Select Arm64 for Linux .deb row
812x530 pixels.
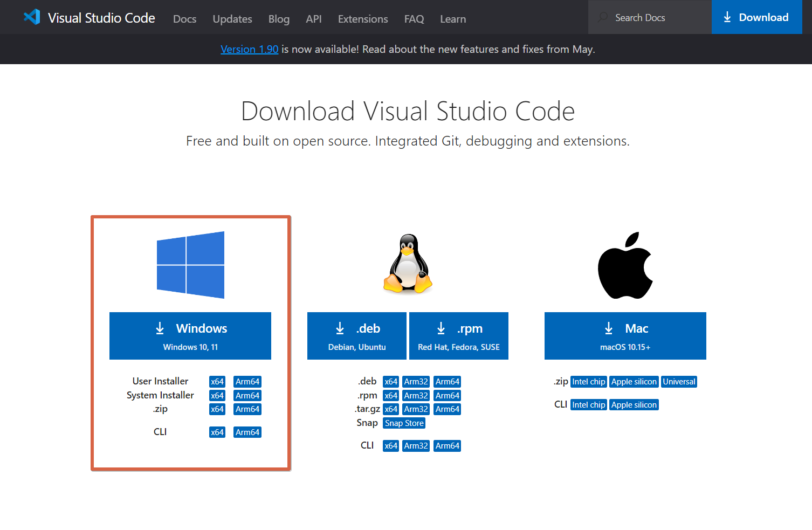(x=448, y=382)
